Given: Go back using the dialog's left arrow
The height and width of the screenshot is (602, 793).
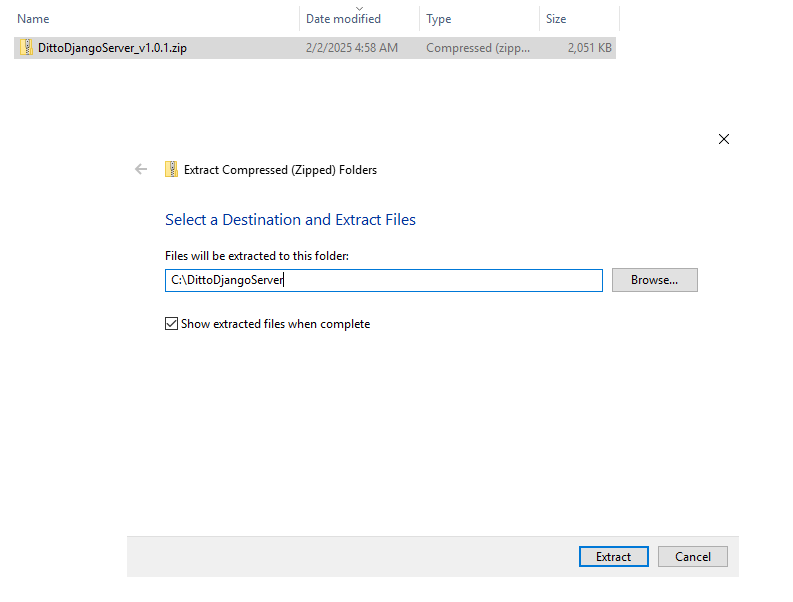Looking at the screenshot, I should [141, 169].
